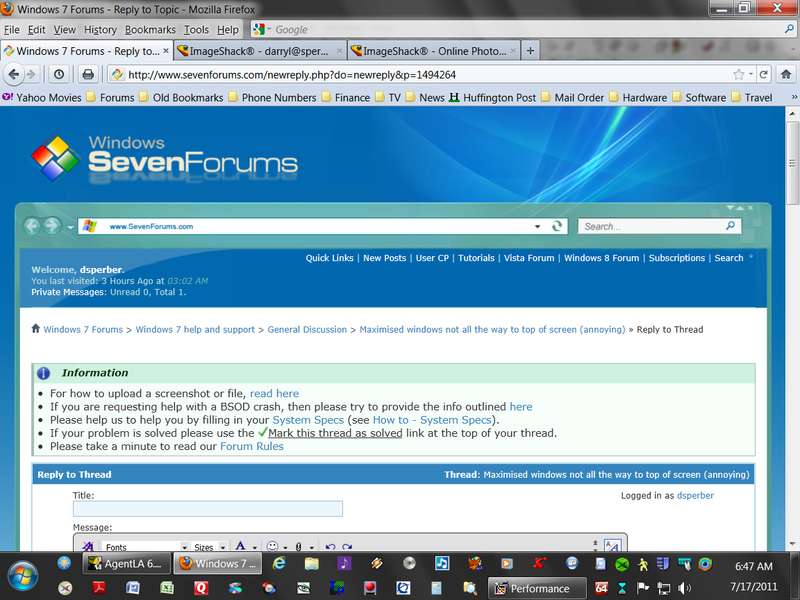Open the Bookmarks menu

[x=150, y=30]
